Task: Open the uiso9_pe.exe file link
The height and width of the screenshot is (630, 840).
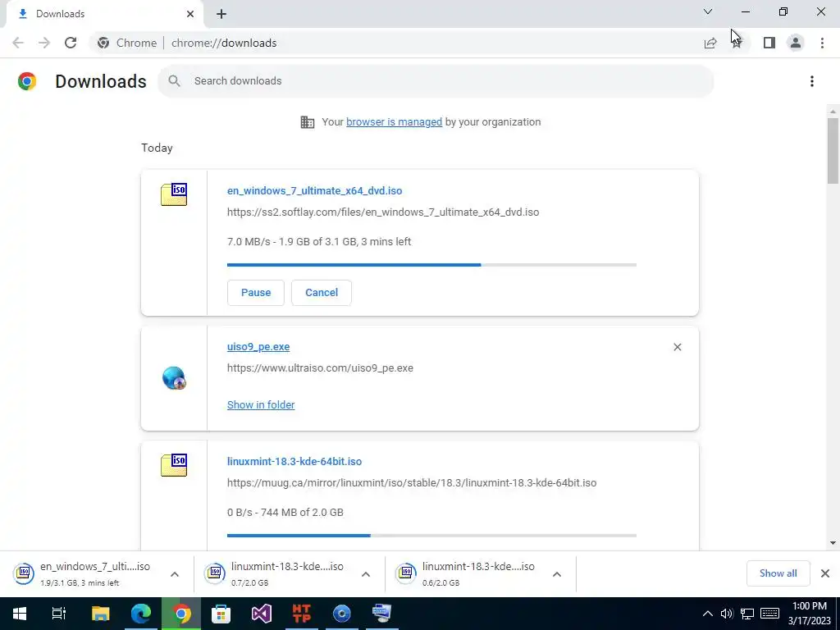Action: pos(258,347)
